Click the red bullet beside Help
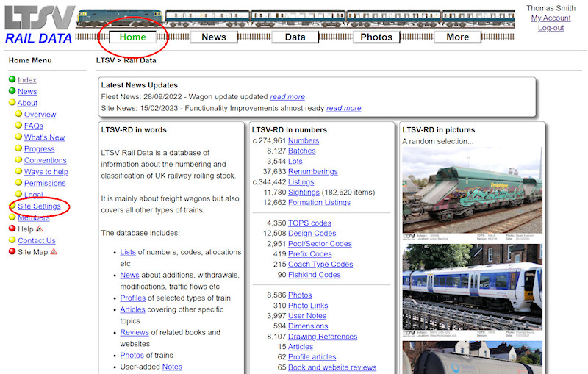588x374 pixels. [x=12, y=229]
